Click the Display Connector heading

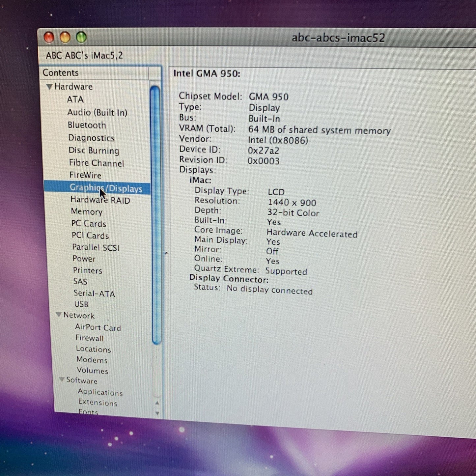point(229,279)
